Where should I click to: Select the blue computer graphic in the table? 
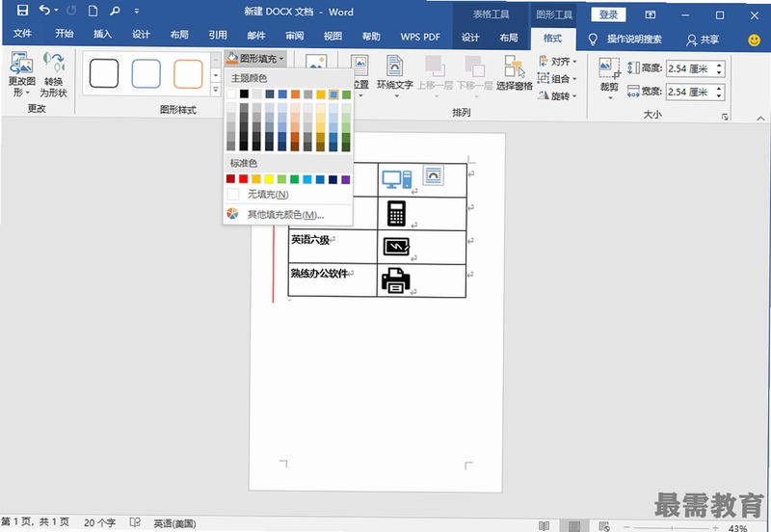point(396,179)
